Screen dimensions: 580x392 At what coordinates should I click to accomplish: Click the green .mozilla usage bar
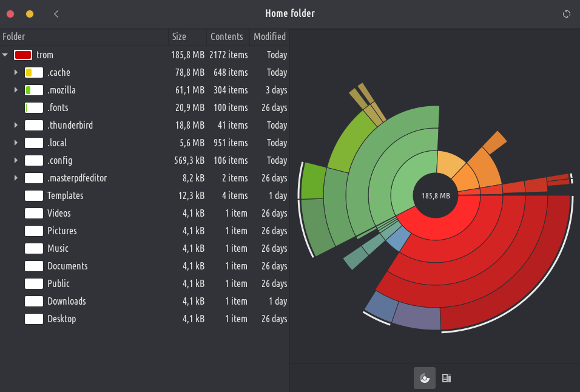(33, 90)
